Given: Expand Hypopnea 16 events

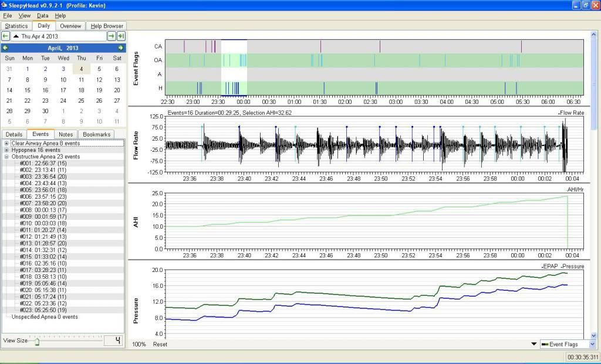Looking at the screenshot, I should coord(6,150).
